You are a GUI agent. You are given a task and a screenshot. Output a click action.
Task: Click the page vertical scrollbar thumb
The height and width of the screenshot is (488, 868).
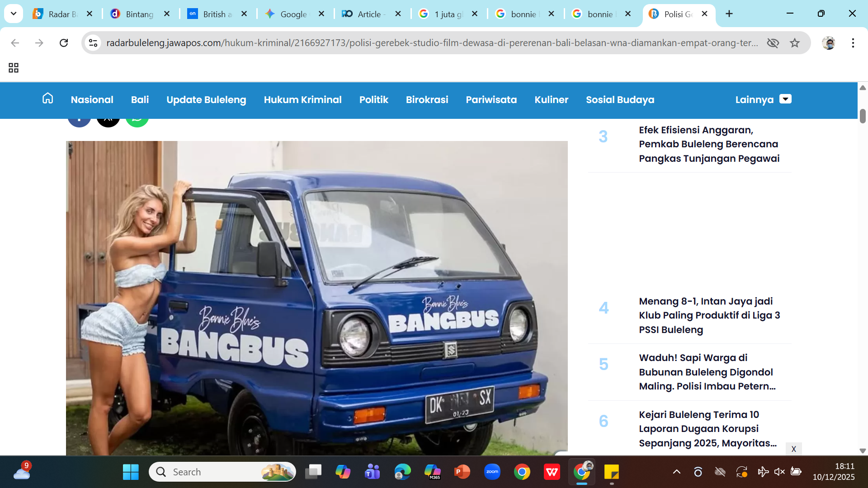point(863,116)
